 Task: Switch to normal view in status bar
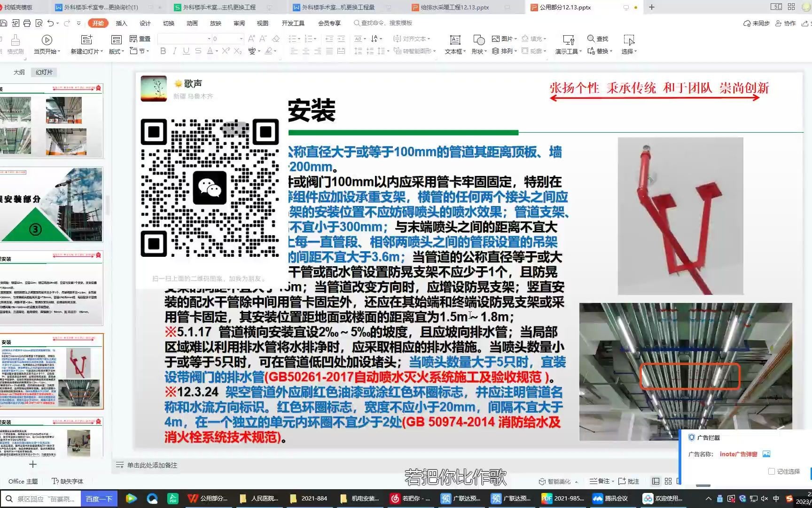pos(656,481)
